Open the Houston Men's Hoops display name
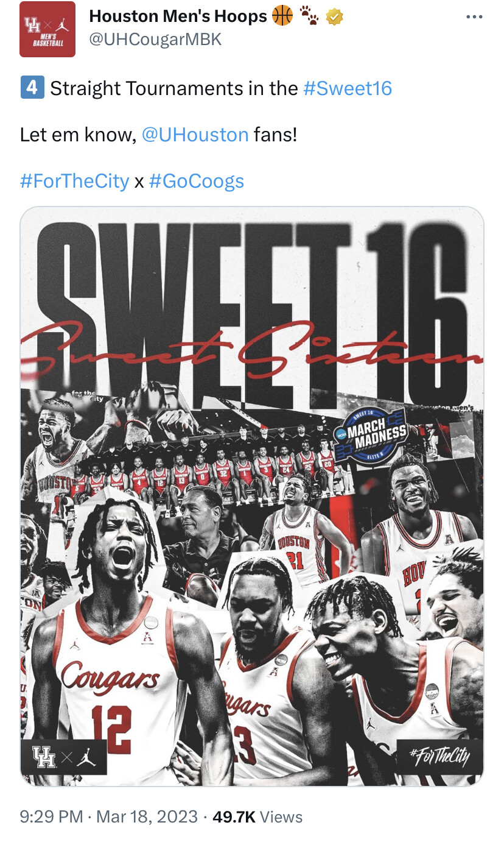Viewport: 504px width, 842px height. pos(178,16)
